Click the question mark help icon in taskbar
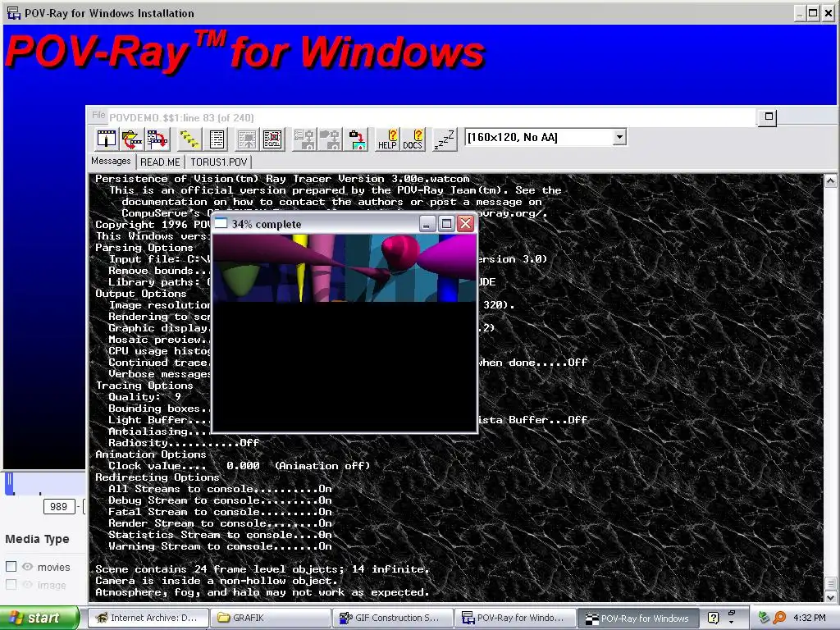 pyautogui.click(x=713, y=618)
